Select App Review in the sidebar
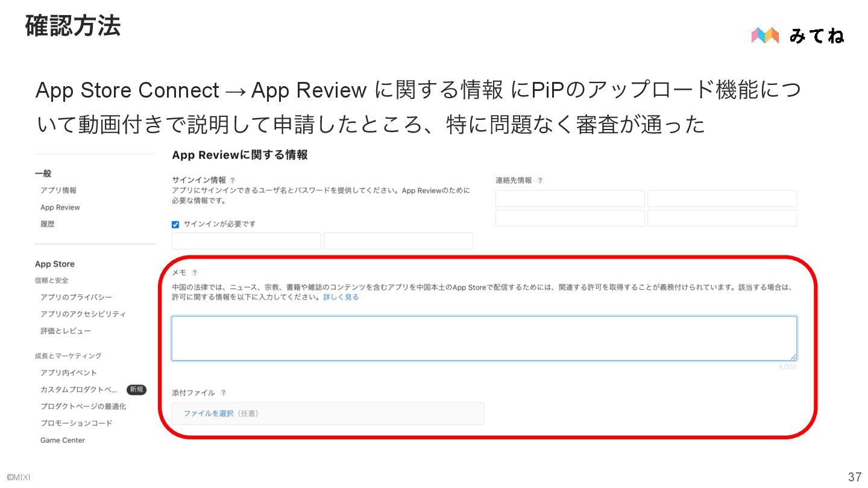The width and height of the screenshot is (868, 488). [60, 207]
